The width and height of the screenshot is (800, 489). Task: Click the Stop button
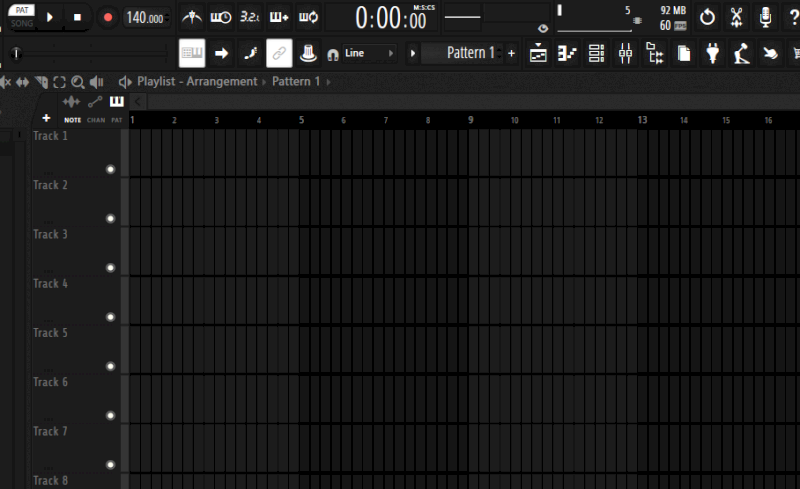click(x=78, y=17)
